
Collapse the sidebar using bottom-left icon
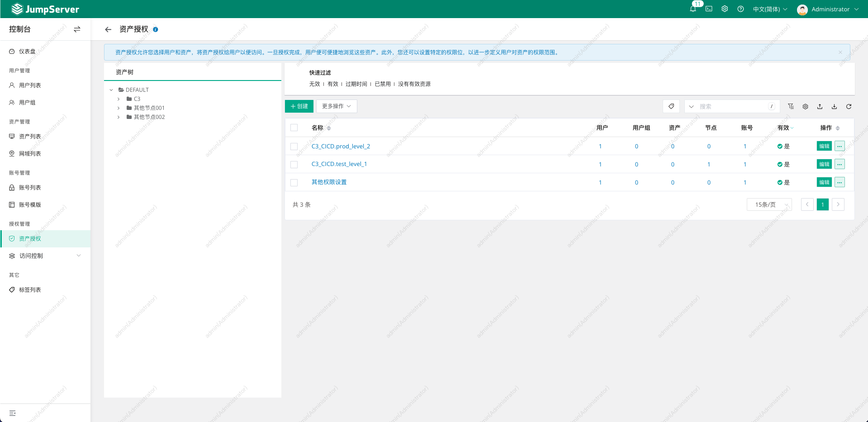click(x=13, y=413)
